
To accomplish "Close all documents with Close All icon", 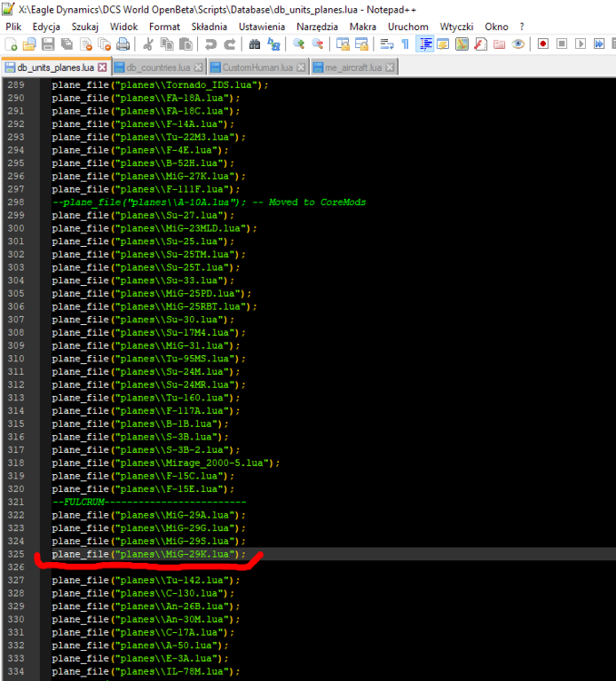I will (104, 44).
